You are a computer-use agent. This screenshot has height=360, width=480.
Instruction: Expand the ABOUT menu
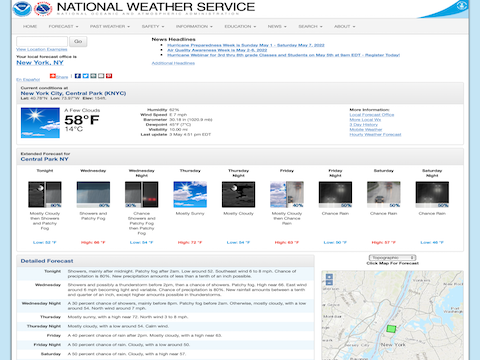(x=345, y=26)
